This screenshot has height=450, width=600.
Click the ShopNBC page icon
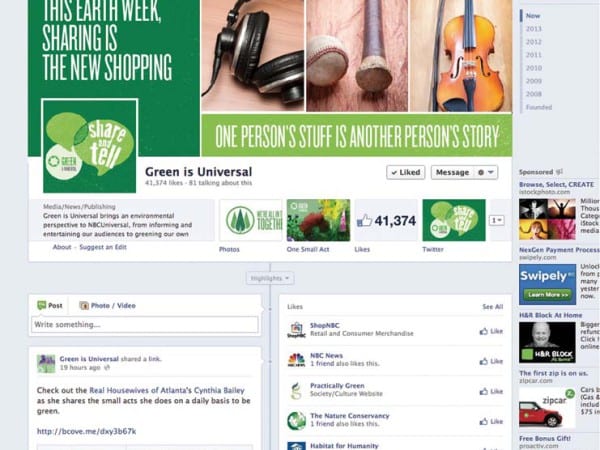click(297, 330)
